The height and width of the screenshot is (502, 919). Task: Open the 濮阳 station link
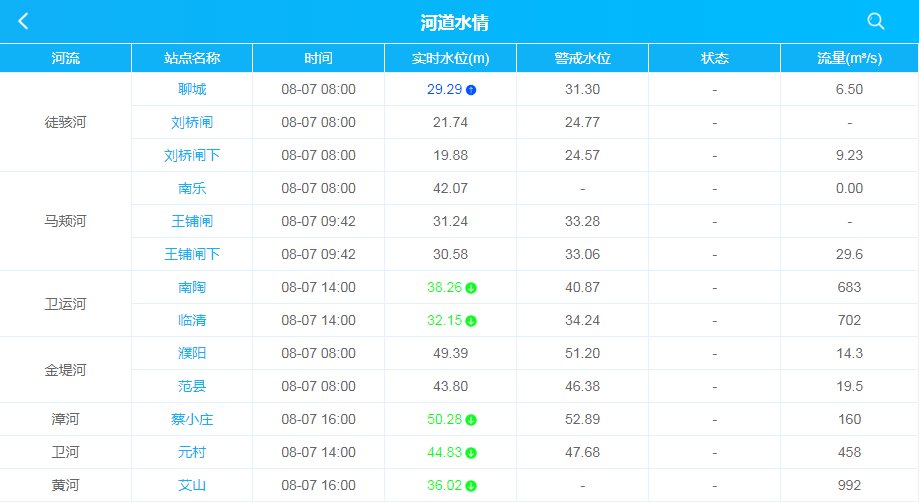click(192, 353)
